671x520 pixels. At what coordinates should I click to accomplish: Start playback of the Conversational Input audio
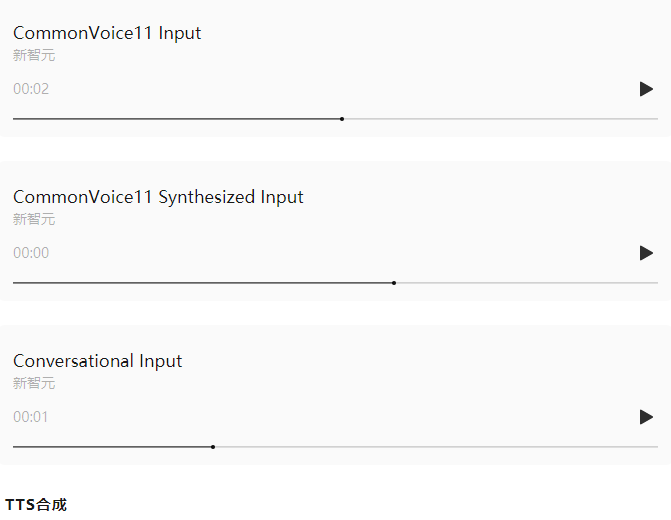point(646,417)
